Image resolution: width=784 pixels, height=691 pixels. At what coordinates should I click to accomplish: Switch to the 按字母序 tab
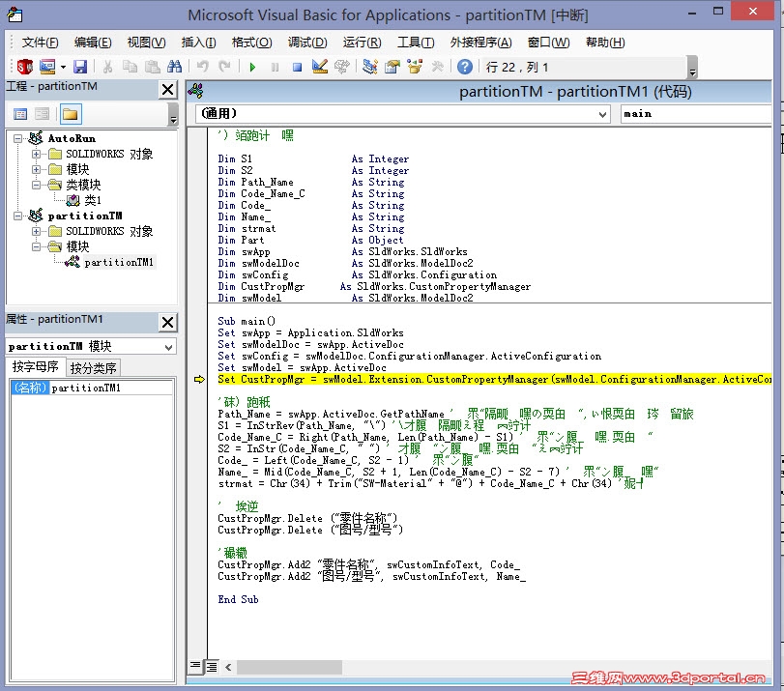tap(36, 367)
